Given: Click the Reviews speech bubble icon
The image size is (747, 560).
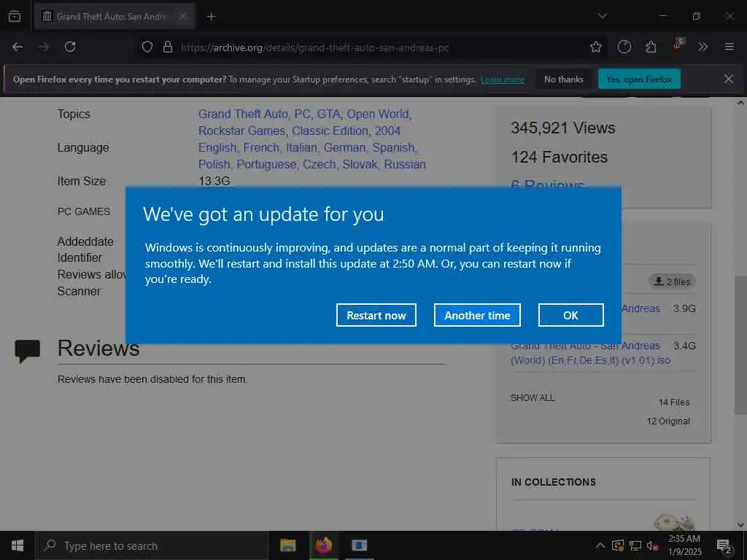Looking at the screenshot, I should coord(27,351).
